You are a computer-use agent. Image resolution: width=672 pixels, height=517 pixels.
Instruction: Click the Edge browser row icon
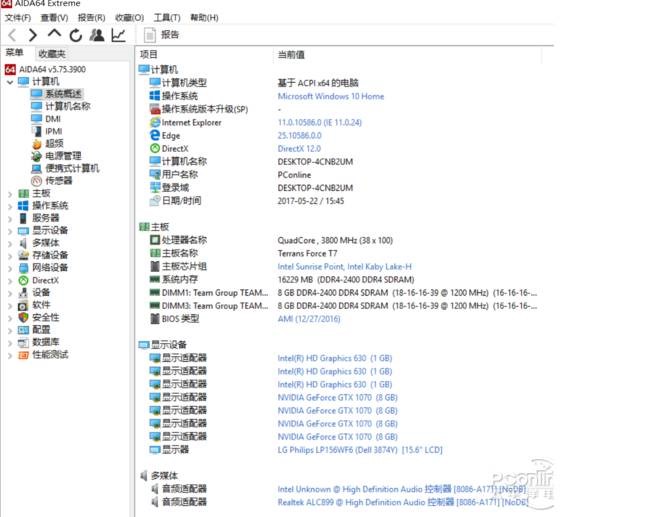coord(155,135)
